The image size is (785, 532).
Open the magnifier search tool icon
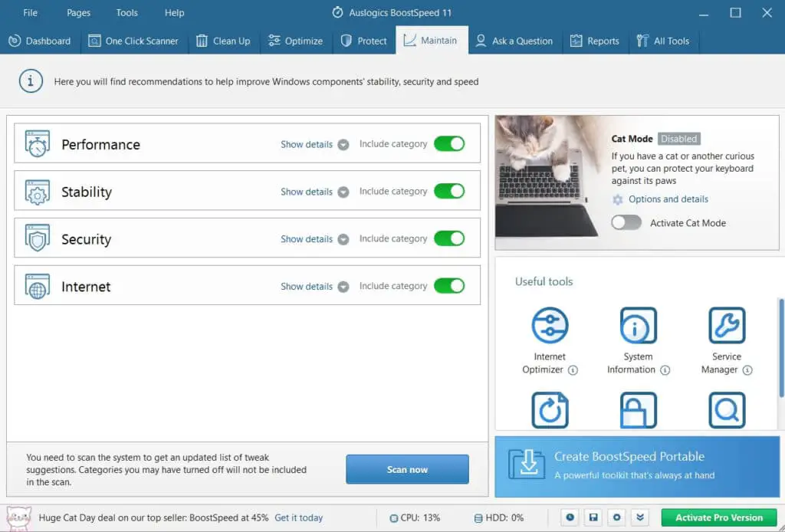(726, 409)
